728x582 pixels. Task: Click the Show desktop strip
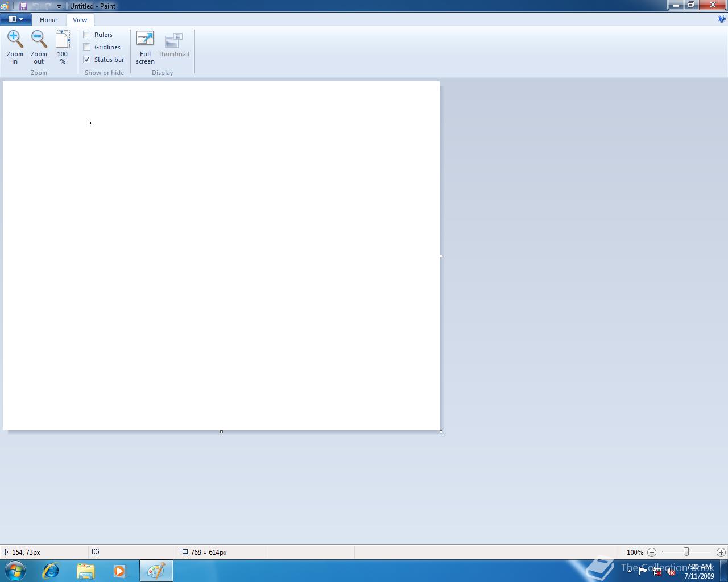pyautogui.click(x=724, y=571)
